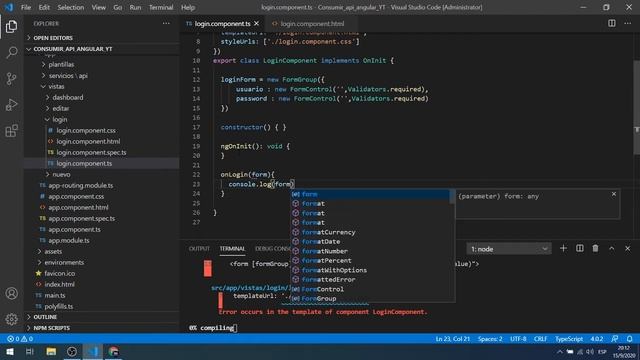Screen dimensions: 640x360
Task: Change line ending via CRLF
Action: [540, 339]
